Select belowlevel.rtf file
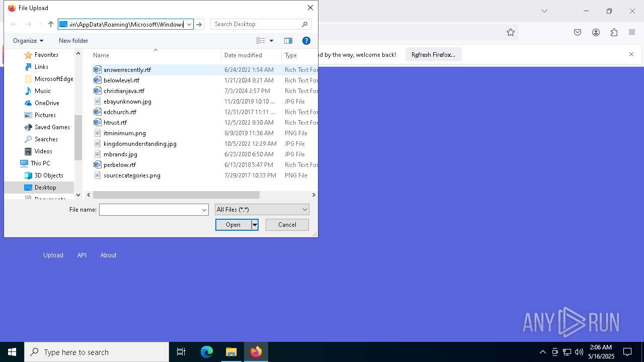 click(x=121, y=80)
